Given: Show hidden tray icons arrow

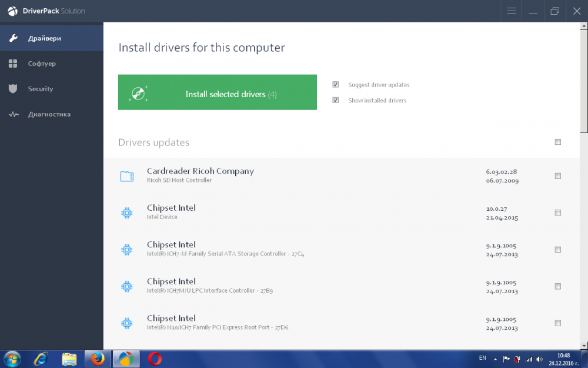Looking at the screenshot, I should [495, 359].
